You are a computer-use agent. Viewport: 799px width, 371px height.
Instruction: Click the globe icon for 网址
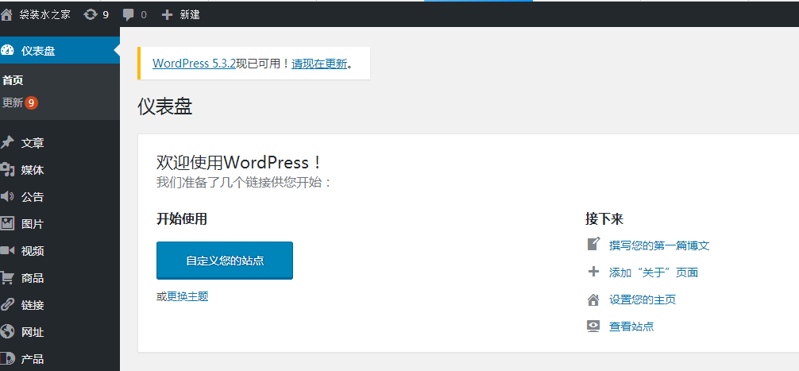pos(7,332)
